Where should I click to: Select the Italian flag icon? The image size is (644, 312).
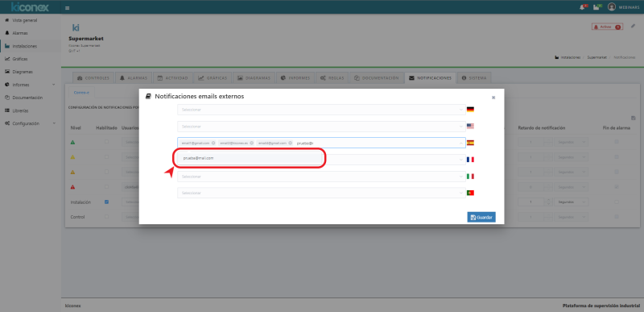470,176
